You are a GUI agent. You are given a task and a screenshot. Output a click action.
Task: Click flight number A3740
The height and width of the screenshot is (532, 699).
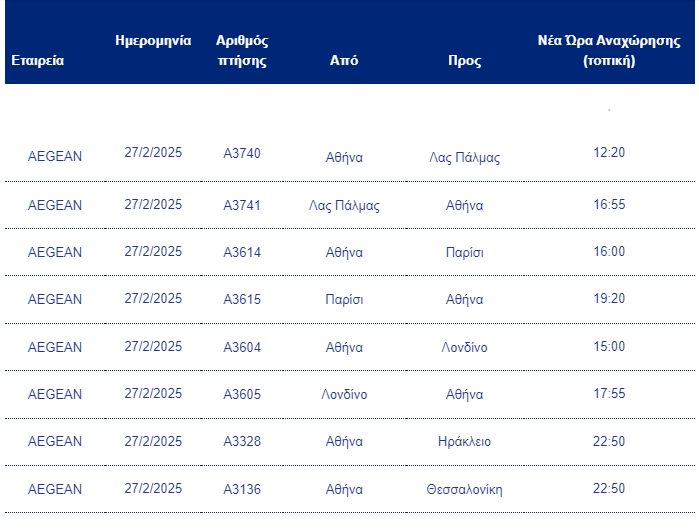(242, 153)
